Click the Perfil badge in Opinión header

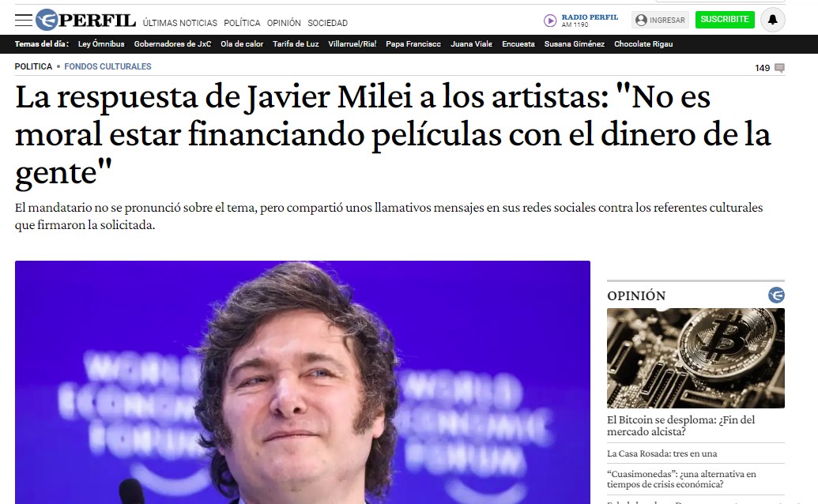tap(776, 295)
